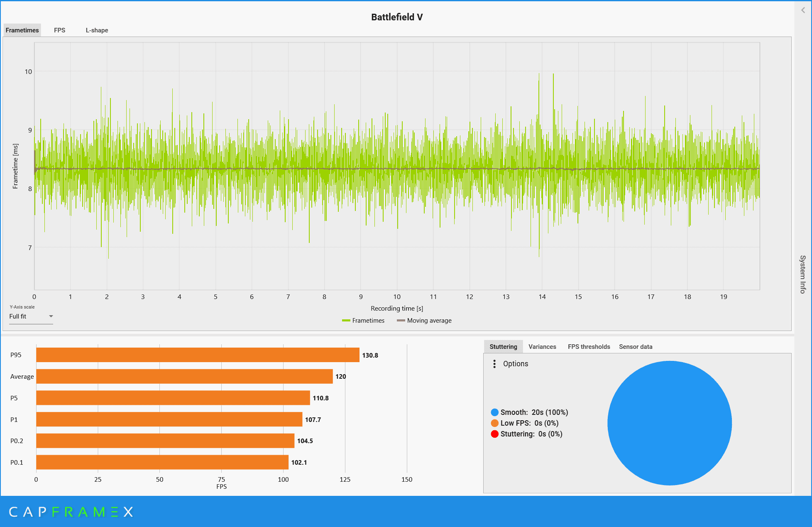Click the 102.1 value label
The height and width of the screenshot is (527, 812).
pos(299,463)
